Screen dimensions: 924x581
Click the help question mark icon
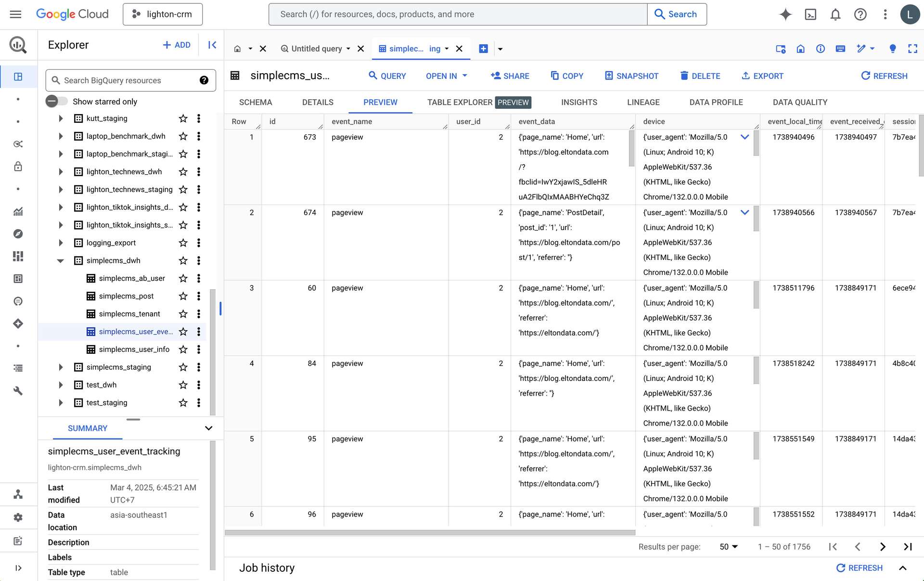(x=860, y=14)
